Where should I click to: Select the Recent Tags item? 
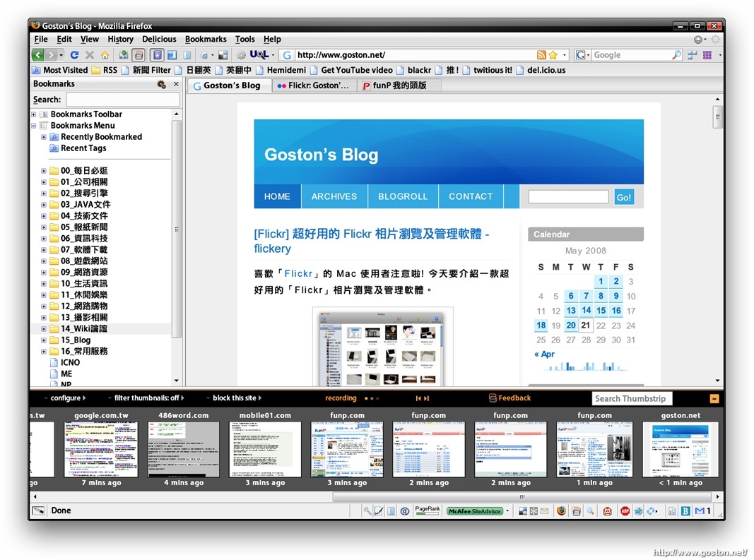(x=83, y=148)
